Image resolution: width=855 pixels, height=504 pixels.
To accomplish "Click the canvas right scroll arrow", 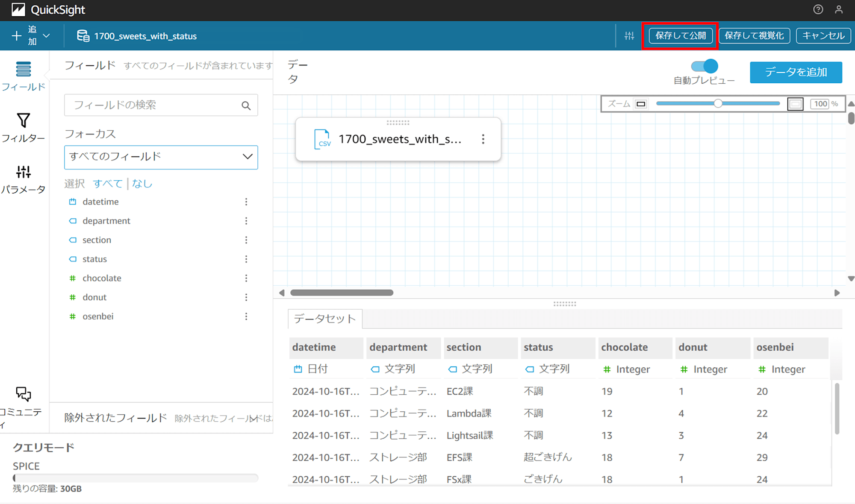I will coord(837,293).
